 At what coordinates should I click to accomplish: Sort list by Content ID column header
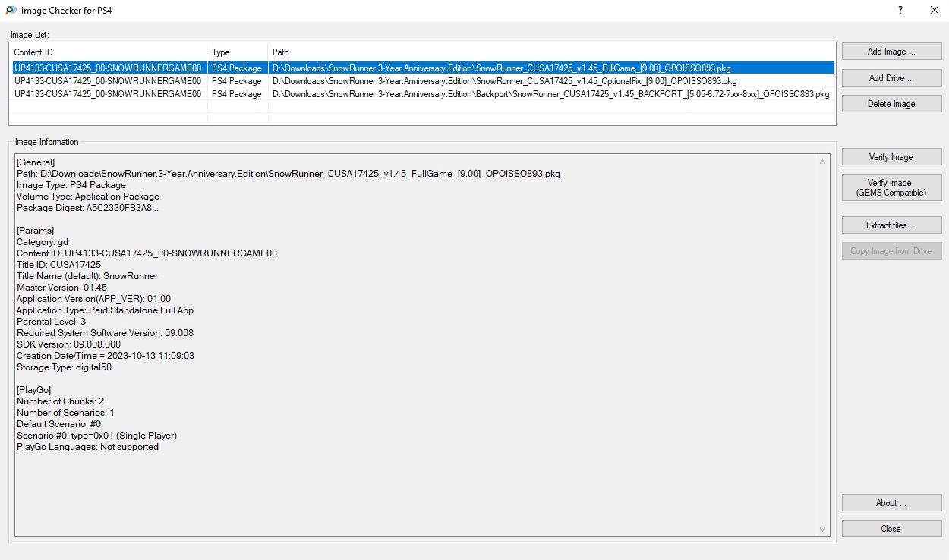[x=108, y=52]
